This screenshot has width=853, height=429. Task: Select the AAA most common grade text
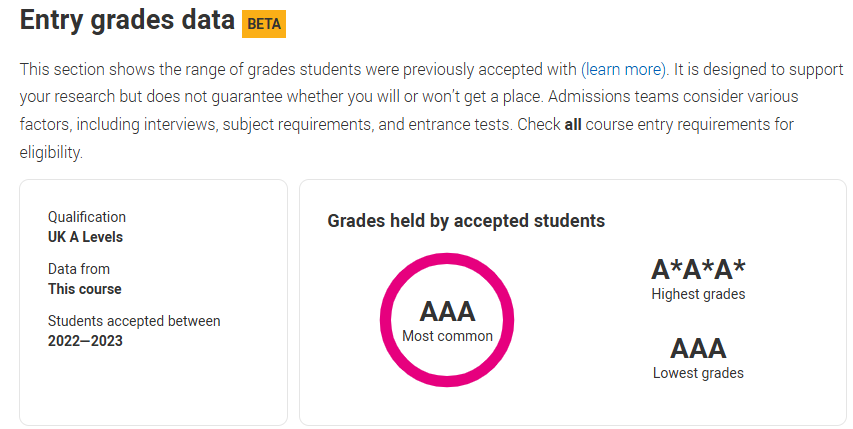click(x=447, y=312)
